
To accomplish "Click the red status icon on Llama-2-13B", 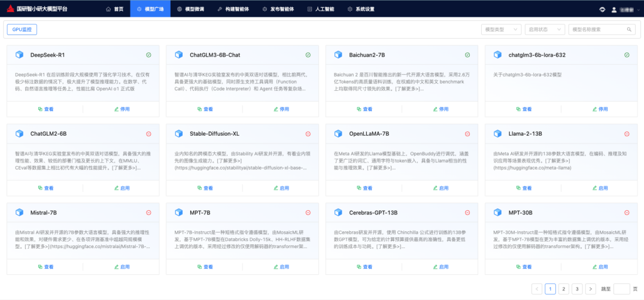I will coord(627,134).
